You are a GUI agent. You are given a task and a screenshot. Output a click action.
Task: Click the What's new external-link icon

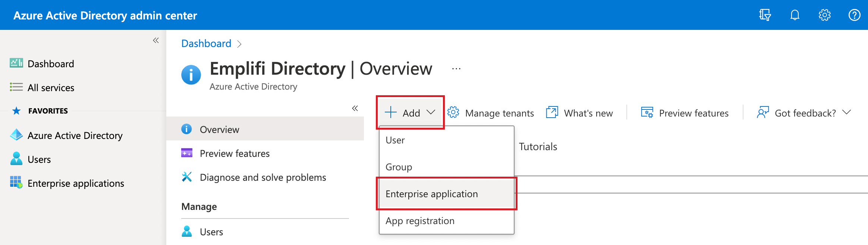tap(552, 112)
